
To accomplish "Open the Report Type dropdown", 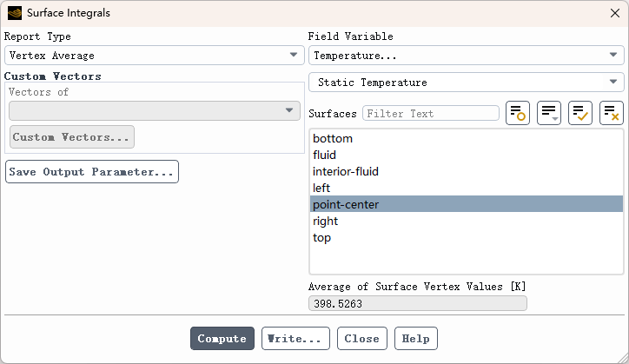I will click(155, 56).
